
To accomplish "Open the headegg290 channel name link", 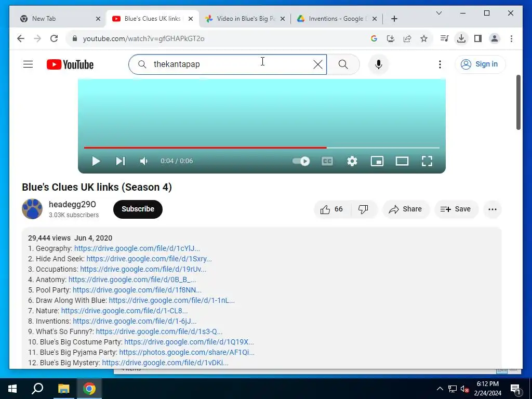I will pyautogui.click(x=72, y=204).
